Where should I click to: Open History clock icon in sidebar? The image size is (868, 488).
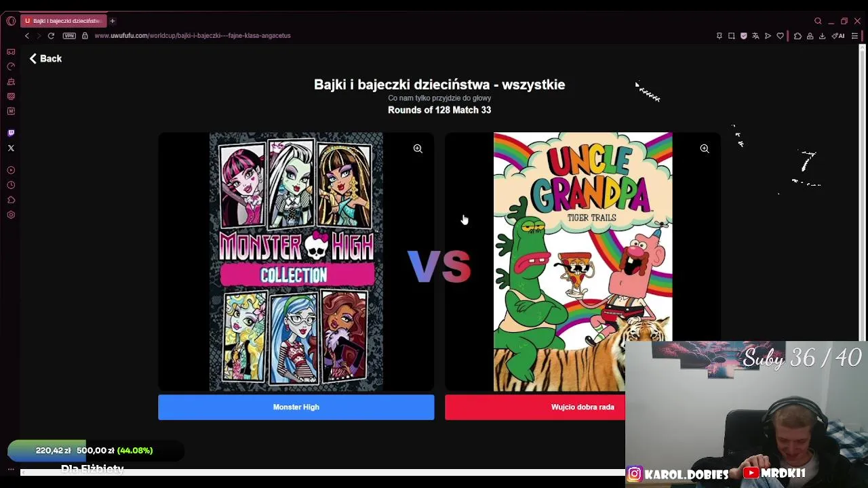coord(11,185)
